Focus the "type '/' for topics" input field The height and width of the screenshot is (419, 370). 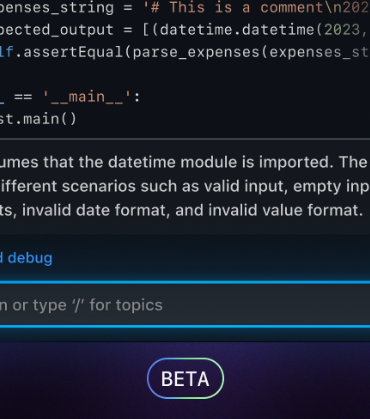(185, 305)
